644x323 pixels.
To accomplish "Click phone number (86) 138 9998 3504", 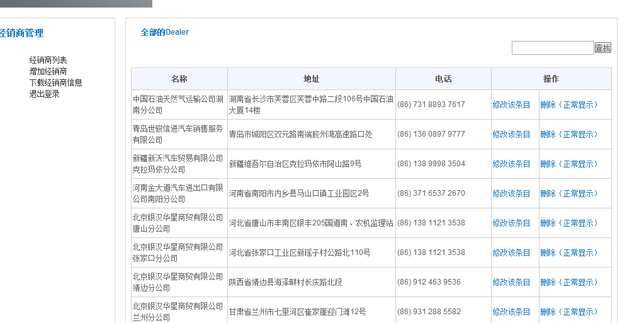I will pos(431,164).
